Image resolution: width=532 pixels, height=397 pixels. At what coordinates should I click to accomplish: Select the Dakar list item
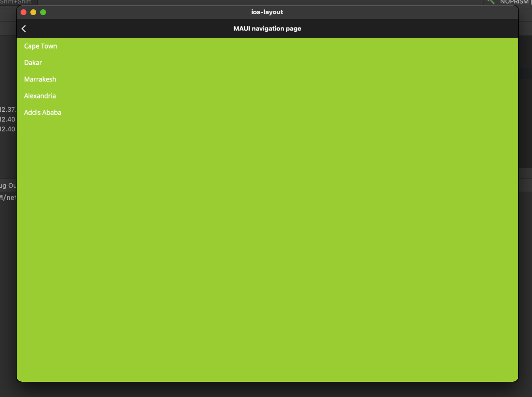tap(267, 63)
